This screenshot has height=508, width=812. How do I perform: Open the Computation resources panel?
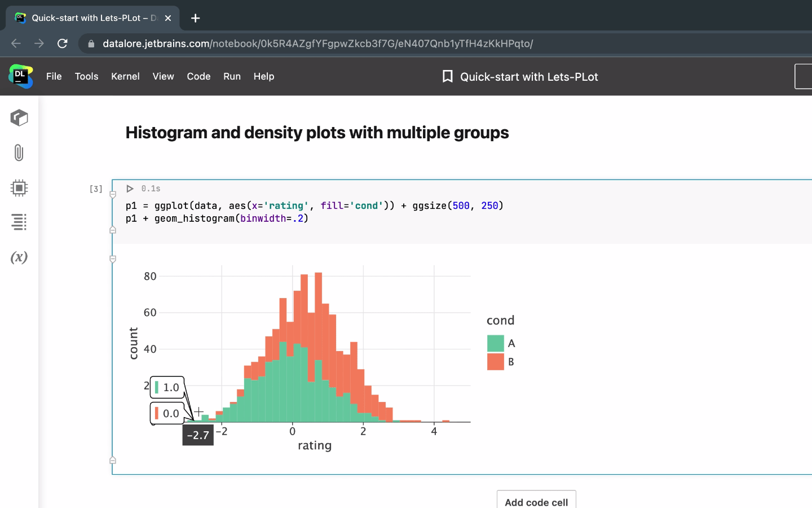(x=19, y=187)
